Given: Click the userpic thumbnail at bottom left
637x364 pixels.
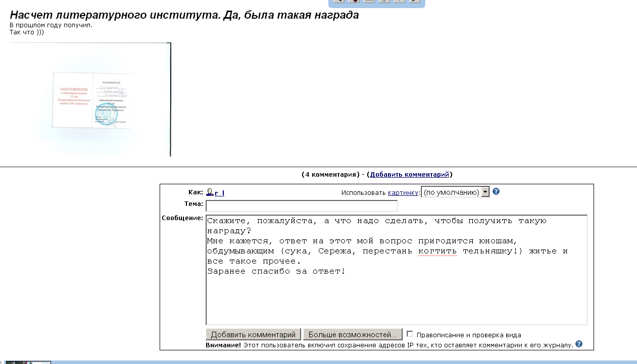Looking at the screenshot, I should tap(28, 362).
